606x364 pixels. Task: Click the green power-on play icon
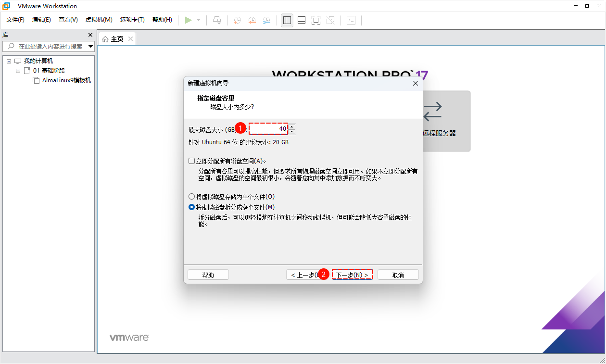point(189,20)
